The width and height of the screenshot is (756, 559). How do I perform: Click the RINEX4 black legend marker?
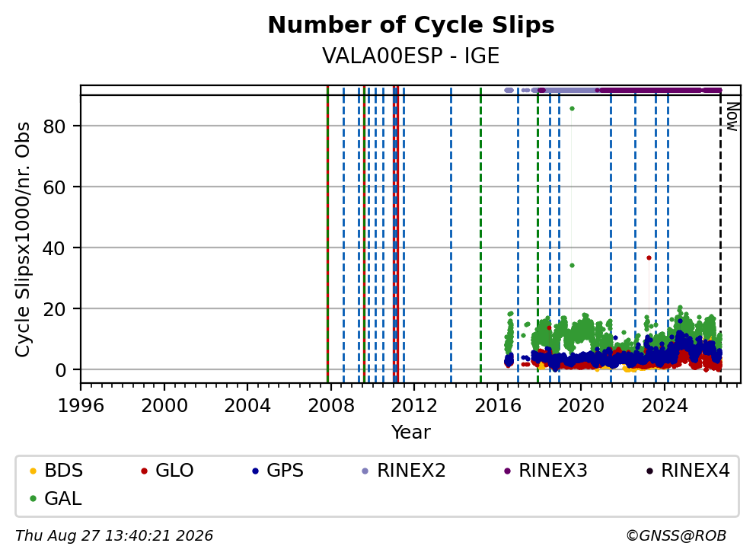tap(649, 471)
